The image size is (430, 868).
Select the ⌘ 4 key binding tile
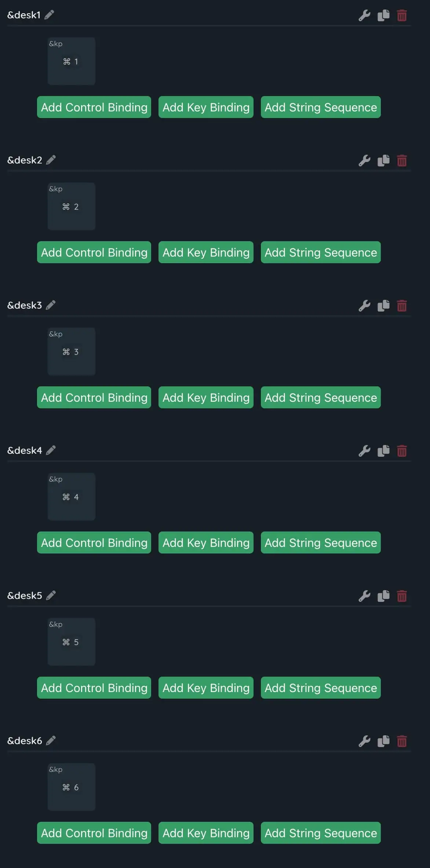(x=72, y=497)
